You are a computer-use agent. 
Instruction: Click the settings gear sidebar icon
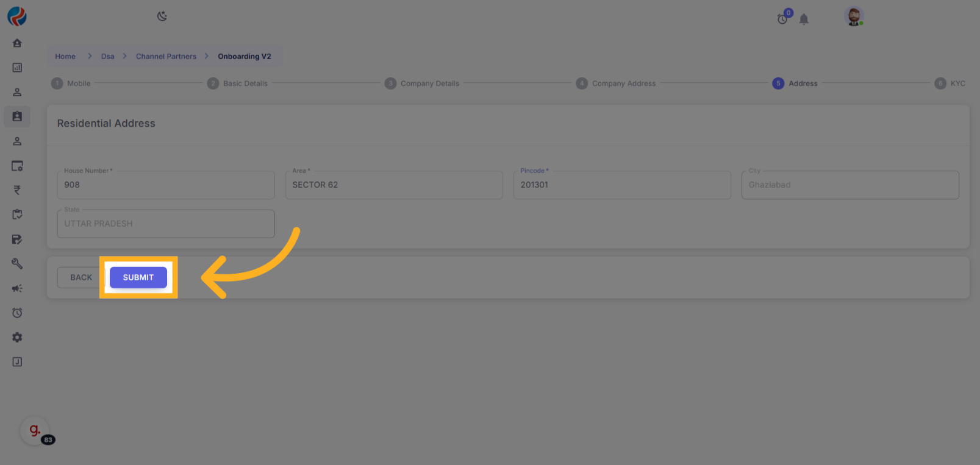[17, 337]
